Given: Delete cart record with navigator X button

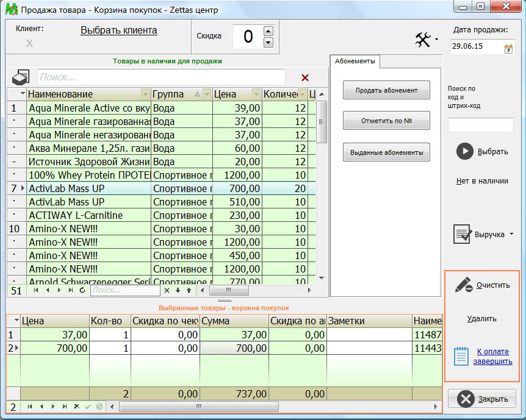Looking at the screenshot, I should click(76, 406).
